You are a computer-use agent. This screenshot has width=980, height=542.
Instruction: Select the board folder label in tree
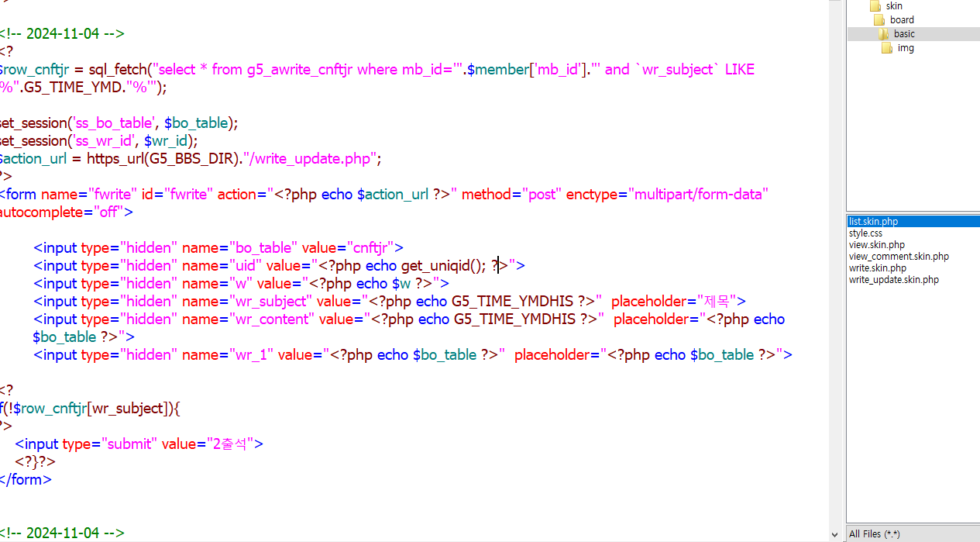[902, 20]
